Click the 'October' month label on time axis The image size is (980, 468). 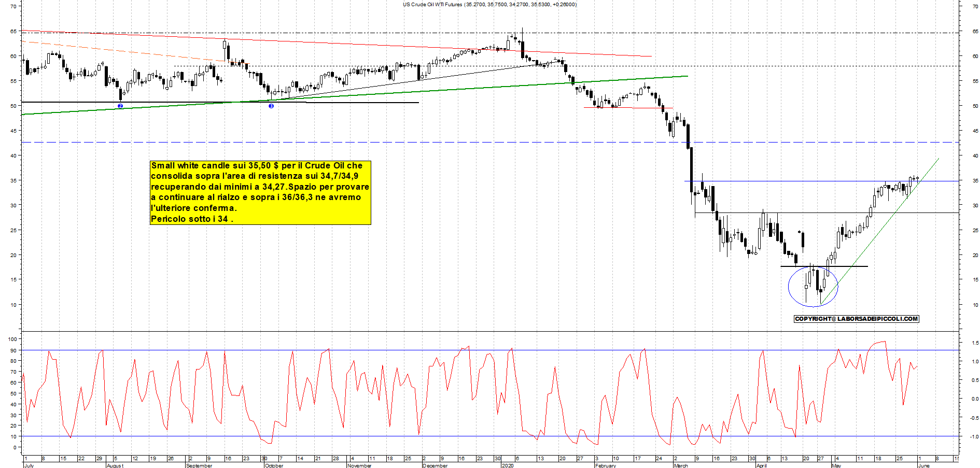pos(274,465)
